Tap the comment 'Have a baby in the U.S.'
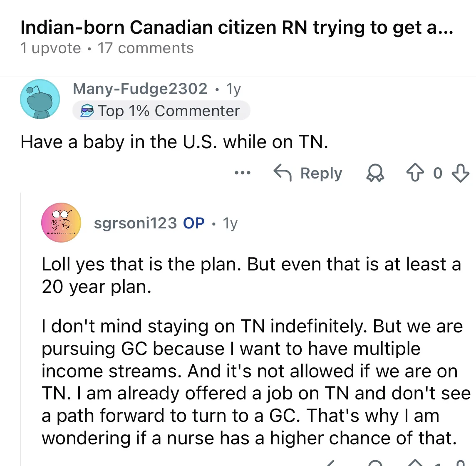 click(x=174, y=142)
